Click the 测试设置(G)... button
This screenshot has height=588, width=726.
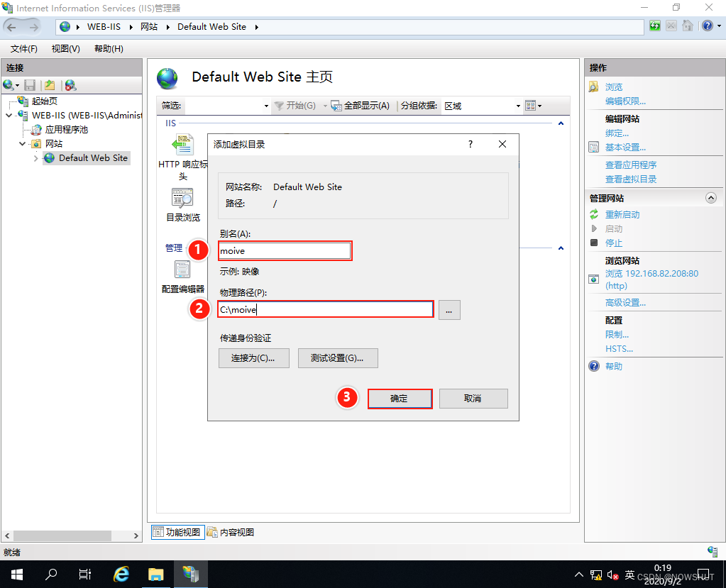click(x=338, y=358)
